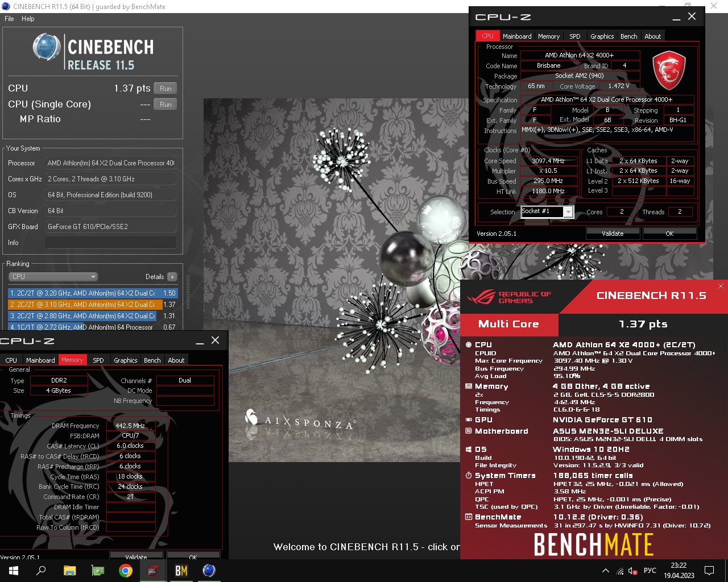Open Google Chrome from taskbar
This screenshot has height=582, width=728.
(x=126, y=571)
